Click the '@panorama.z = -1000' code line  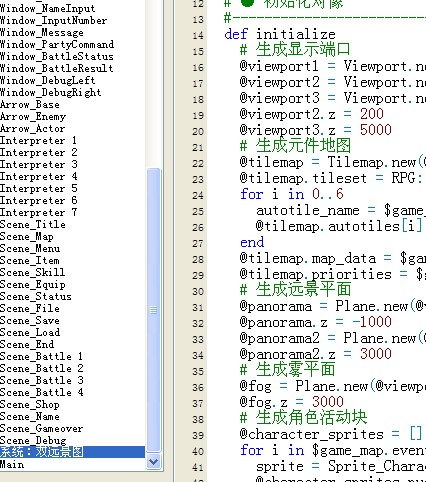click(315, 322)
